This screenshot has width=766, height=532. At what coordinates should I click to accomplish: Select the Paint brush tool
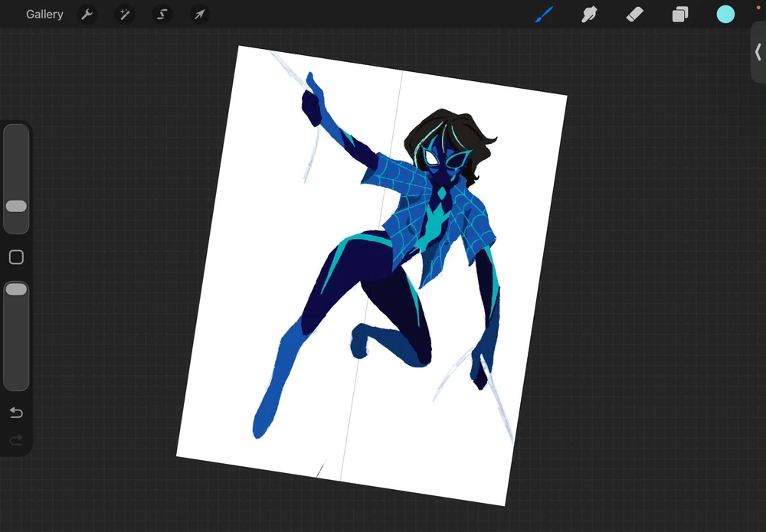pyautogui.click(x=544, y=15)
